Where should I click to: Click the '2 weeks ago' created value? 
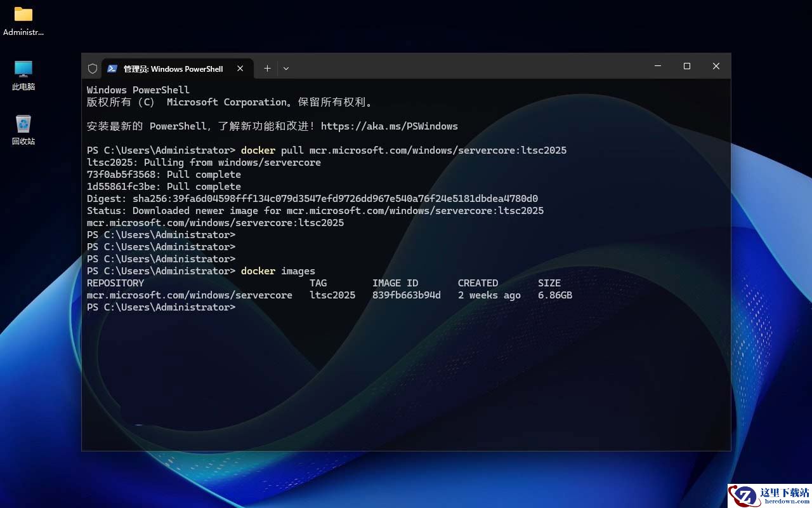489,295
